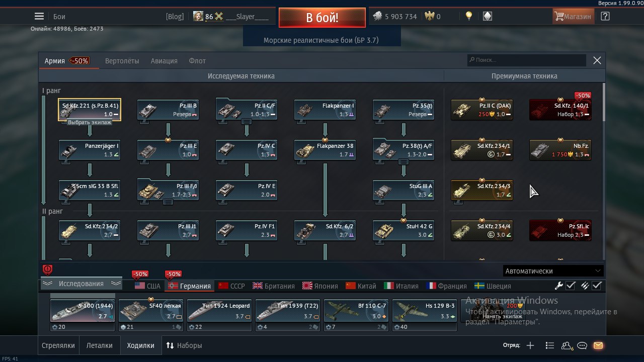The height and width of the screenshot is (362, 644).
Task: Start battle with В бой! button
Action: click(322, 18)
